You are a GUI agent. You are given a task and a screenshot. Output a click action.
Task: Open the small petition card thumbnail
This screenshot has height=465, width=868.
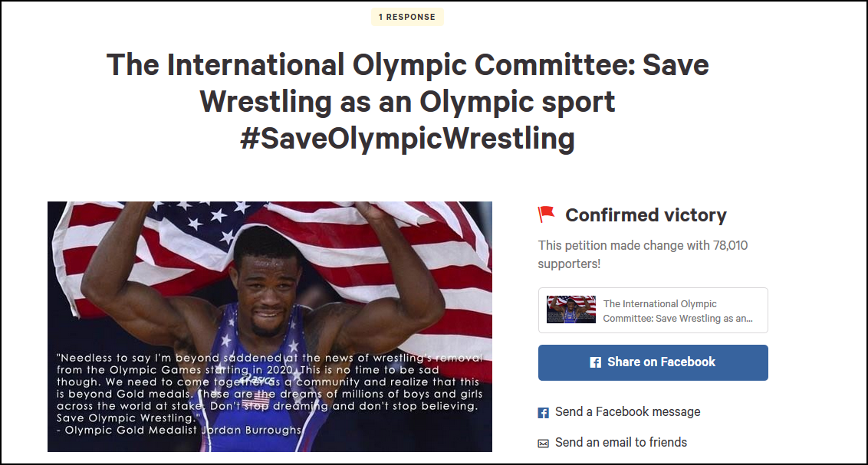(571, 310)
